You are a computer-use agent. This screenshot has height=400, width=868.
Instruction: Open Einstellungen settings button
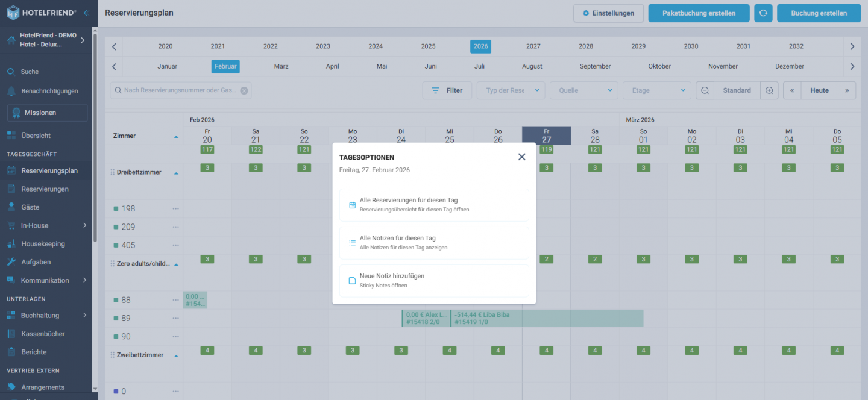[x=608, y=13]
